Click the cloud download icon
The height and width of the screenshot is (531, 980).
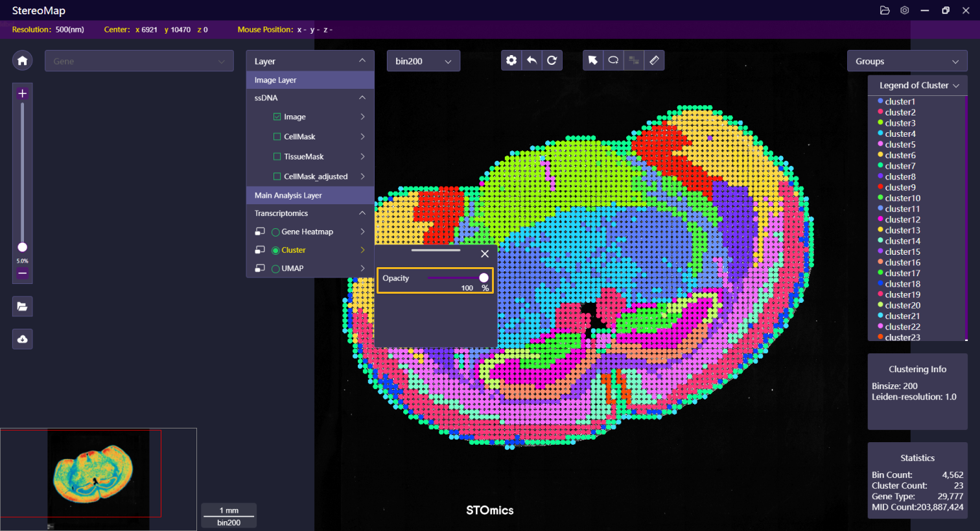click(22, 339)
